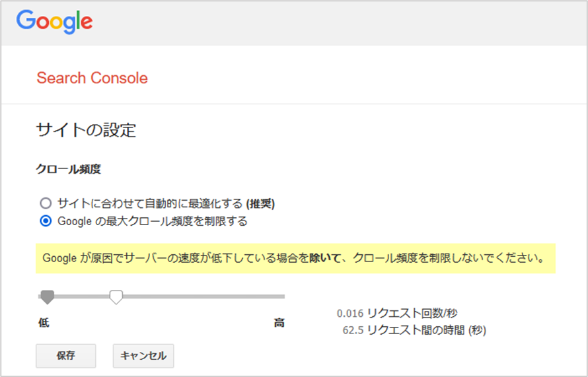Click the キャンセル (Cancel) button

tap(143, 356)
